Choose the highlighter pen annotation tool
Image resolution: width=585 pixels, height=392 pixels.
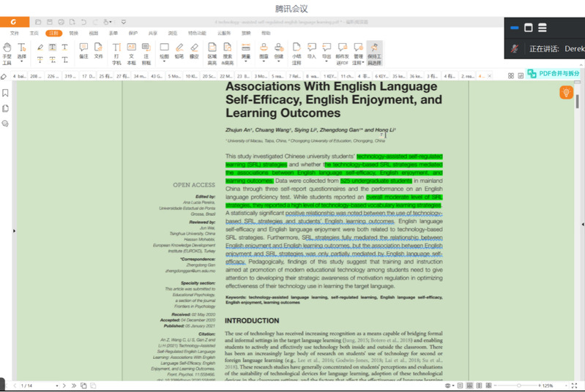tap(40, 48)
